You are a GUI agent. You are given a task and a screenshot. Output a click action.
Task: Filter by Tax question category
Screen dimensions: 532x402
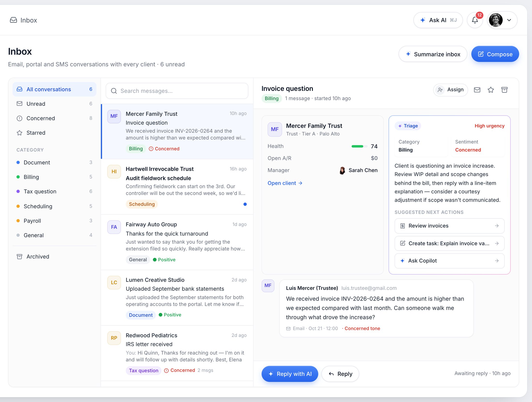click(54, 192)
